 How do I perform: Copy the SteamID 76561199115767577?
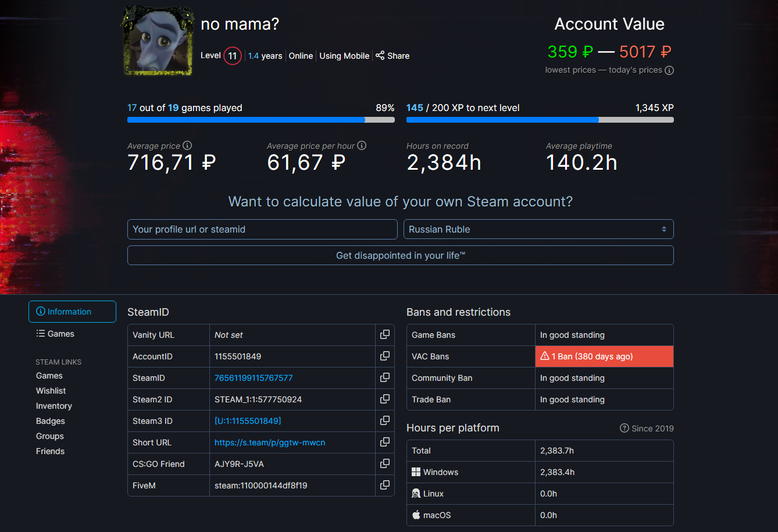click(385, 378)
